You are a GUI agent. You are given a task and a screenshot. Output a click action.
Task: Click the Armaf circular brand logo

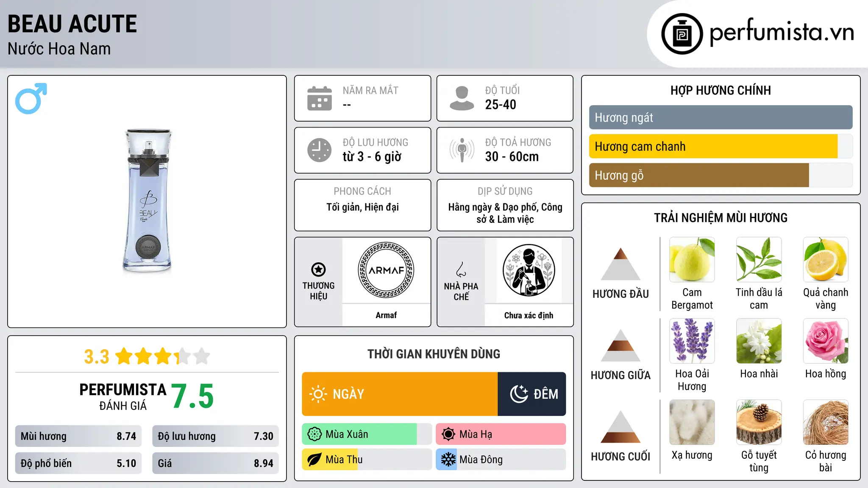tap(386, 270)
